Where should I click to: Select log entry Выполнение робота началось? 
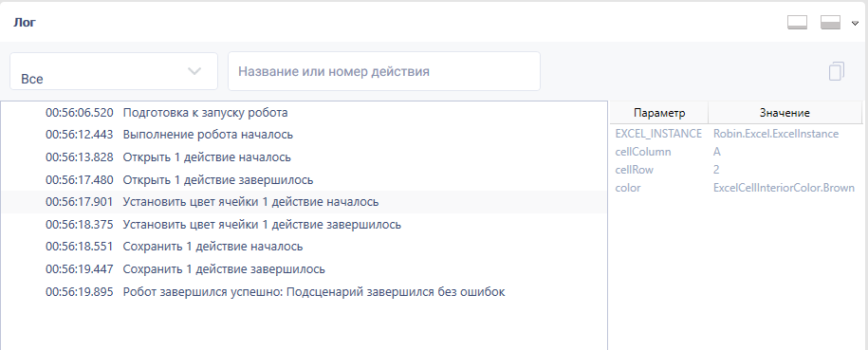point(304,135)
